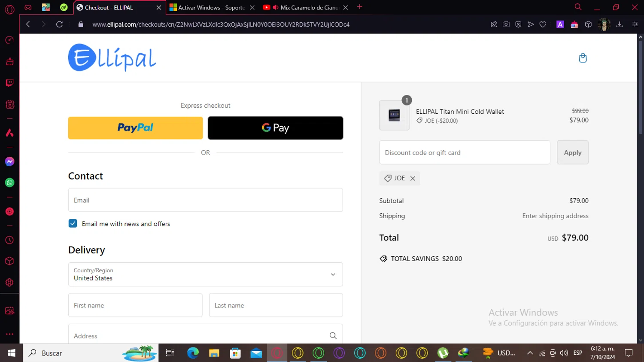
Task: Click the pin/edit icon in address bar
Action: click(494, 24)
